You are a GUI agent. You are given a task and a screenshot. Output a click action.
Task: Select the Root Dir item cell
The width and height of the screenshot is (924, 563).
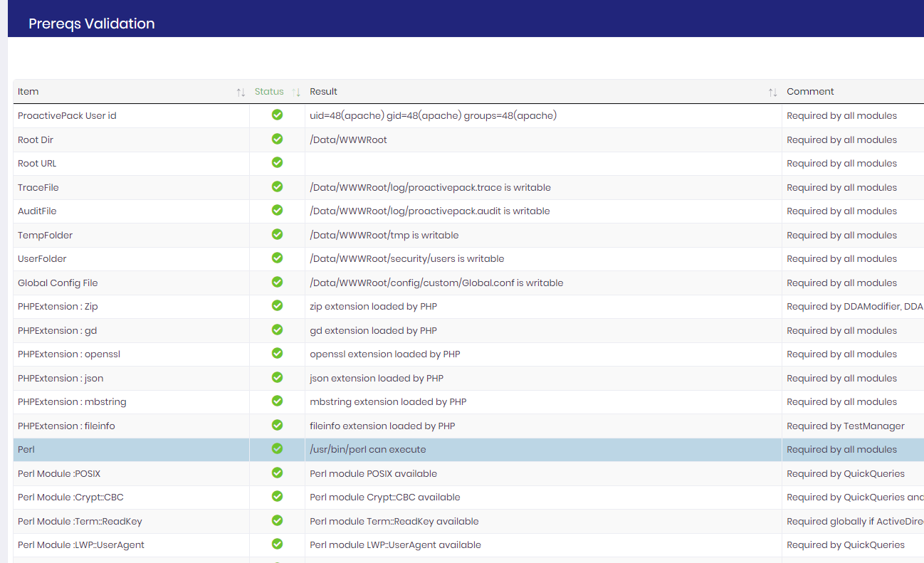tap(131, 140)
